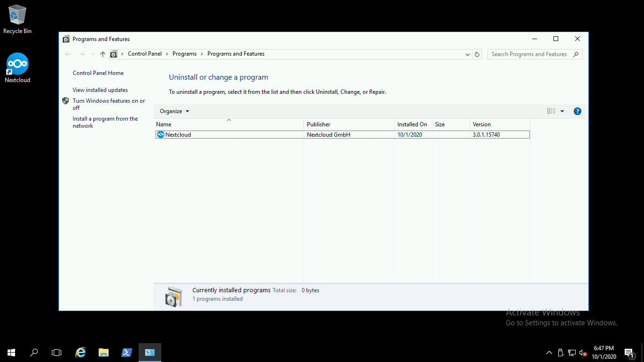The image size is (644, 362).
Task: Sort by Installed On column header
Action: click(x=413, y=124)
